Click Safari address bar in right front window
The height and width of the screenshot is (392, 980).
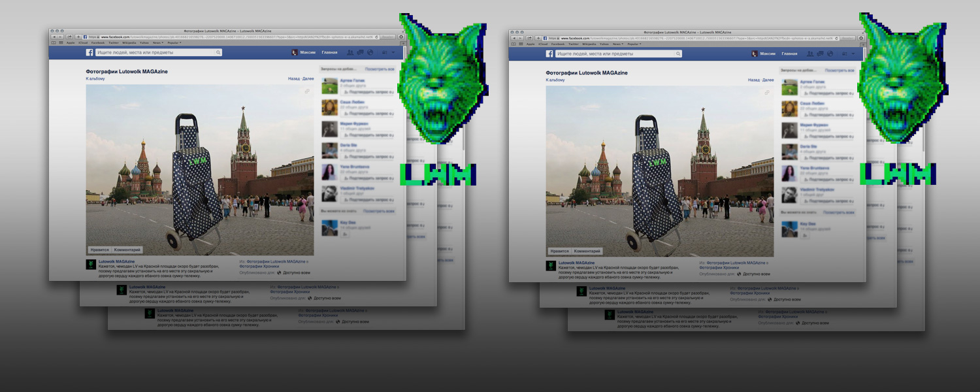[x=689, y=37]
